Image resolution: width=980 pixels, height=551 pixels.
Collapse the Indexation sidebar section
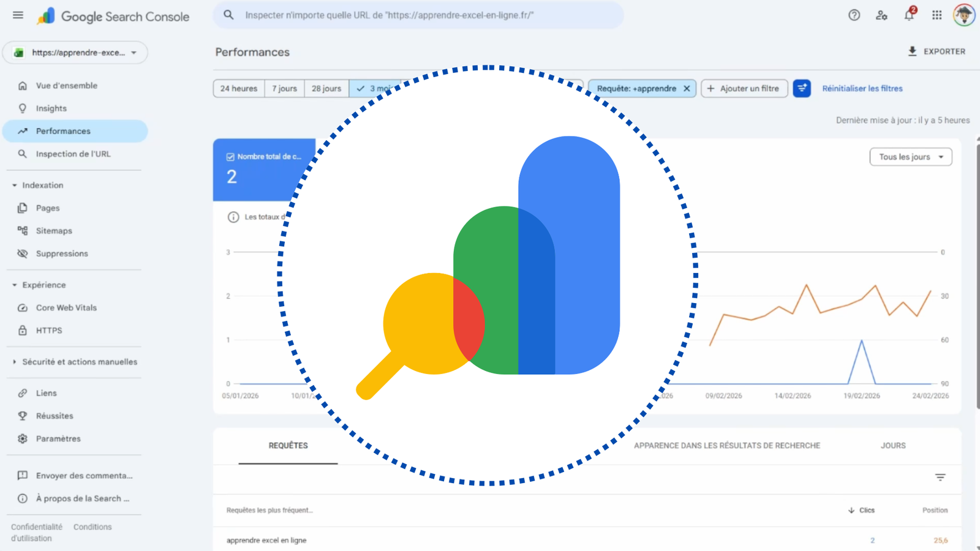click(14, 185)
